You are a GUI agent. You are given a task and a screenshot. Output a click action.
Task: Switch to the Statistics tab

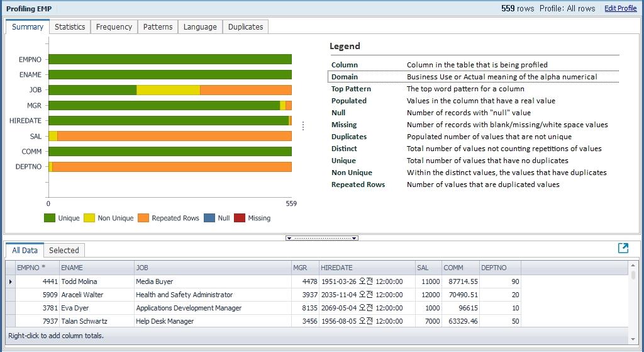pos(70,27)
